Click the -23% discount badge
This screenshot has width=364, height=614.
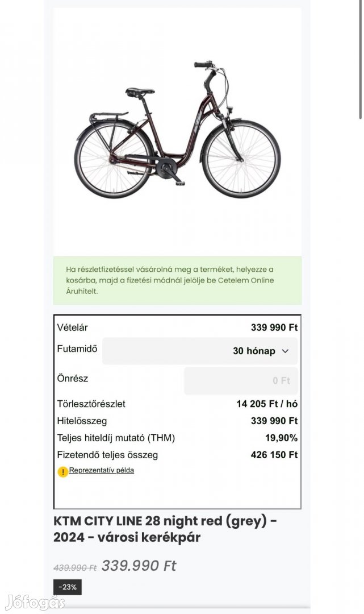pyautogui.click(x=68, y=587)
